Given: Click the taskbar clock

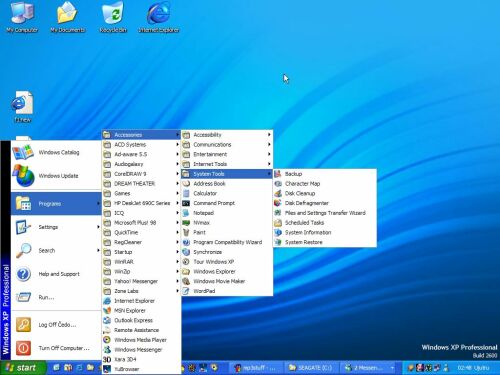Looking at the screenshot, I should tap(473, 368).
